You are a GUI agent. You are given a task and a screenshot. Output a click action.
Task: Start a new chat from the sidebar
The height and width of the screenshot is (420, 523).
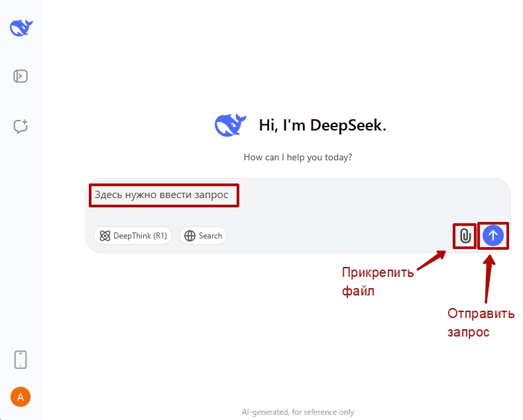click(21, 126)
